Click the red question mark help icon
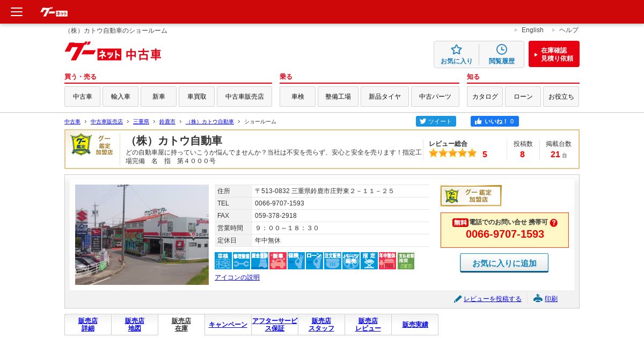 554,223
